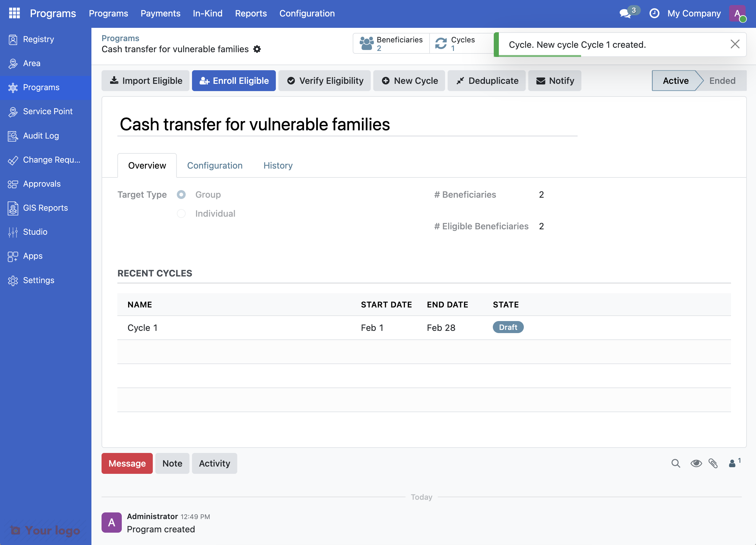The height and width of the screenshot is (545, 756).
Task: Open the Audit Log section
Action: pos(41,135)
